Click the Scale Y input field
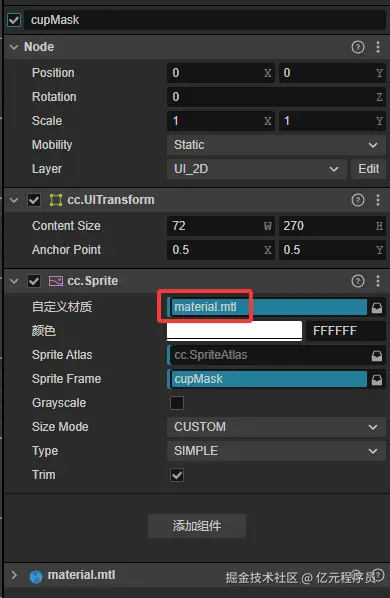The image size is (390, 598). coord(332,121)
